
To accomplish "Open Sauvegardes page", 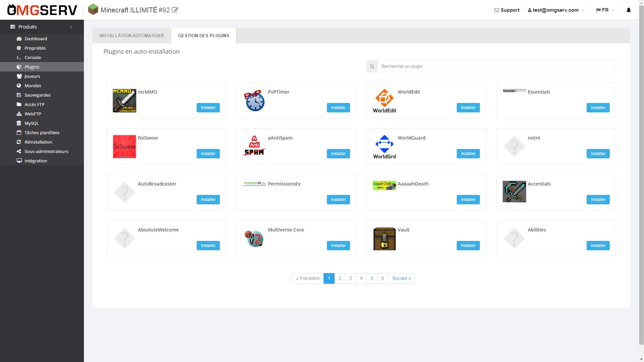I will point(42,95).
